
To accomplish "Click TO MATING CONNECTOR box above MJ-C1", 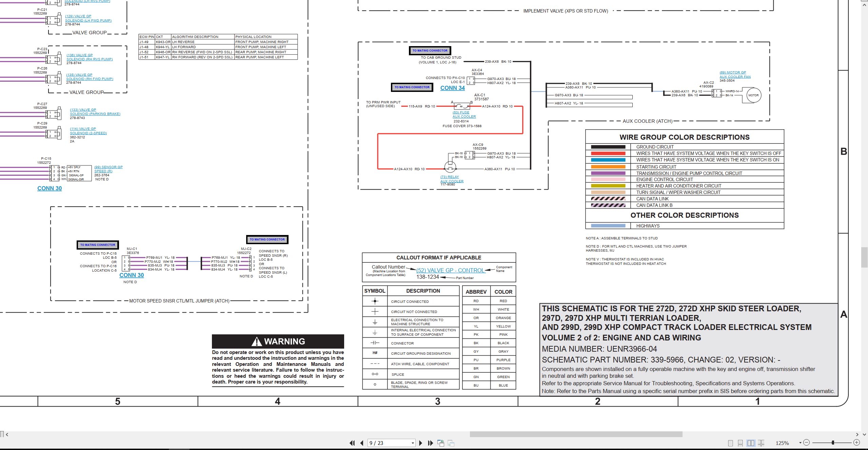I will tap(98, 245).
